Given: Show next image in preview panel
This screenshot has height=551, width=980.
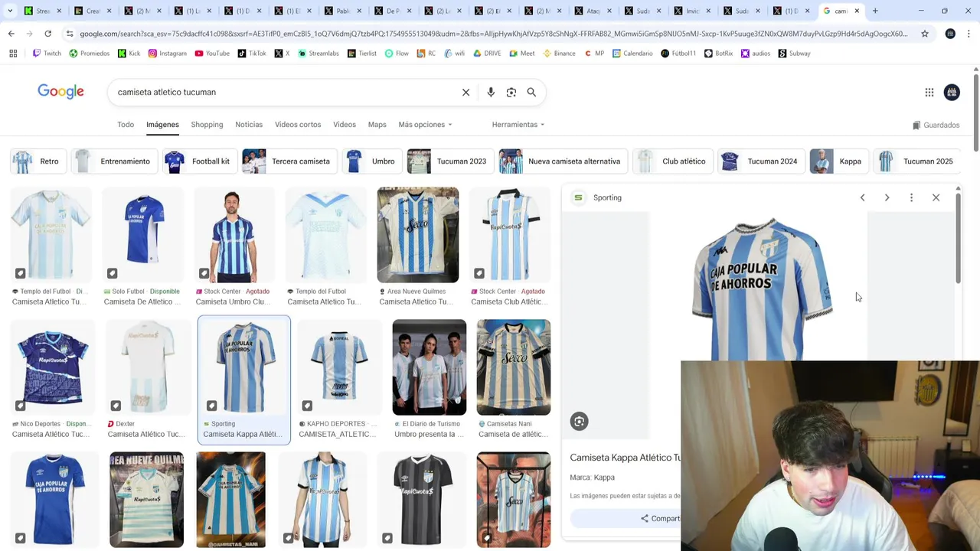Looking at the screenshot, I should coord(887,197).
